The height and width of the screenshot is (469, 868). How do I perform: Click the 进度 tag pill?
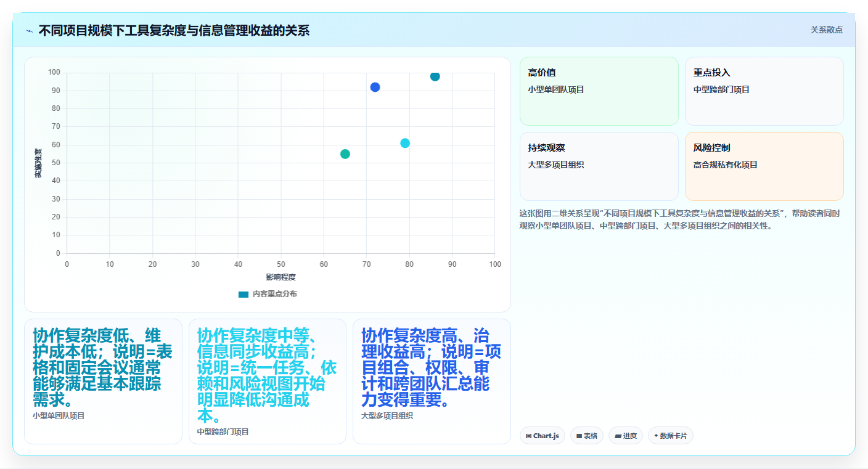626,436
